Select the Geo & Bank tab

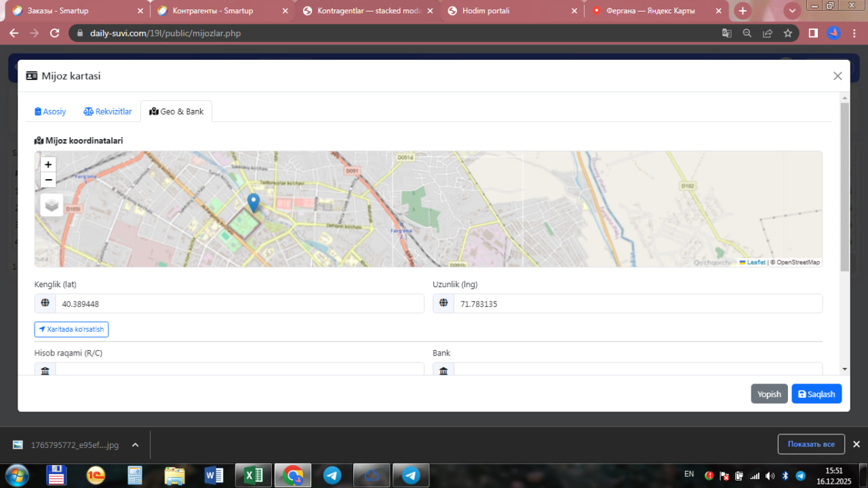(176, 111)
